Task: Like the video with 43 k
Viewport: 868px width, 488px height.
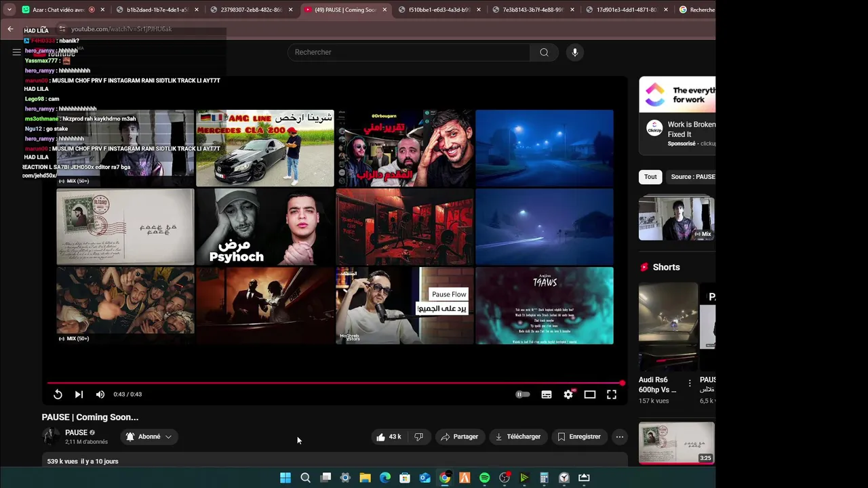Action: (x=389, y=437)
